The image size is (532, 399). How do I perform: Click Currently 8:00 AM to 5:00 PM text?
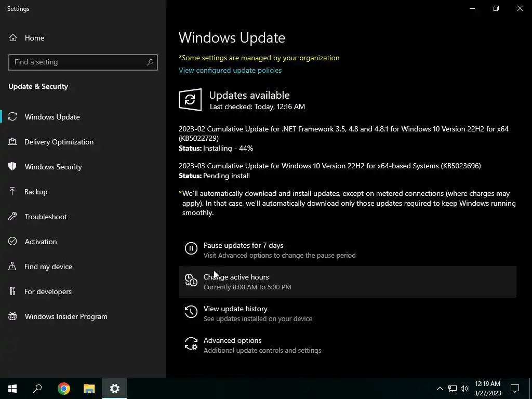247,287
